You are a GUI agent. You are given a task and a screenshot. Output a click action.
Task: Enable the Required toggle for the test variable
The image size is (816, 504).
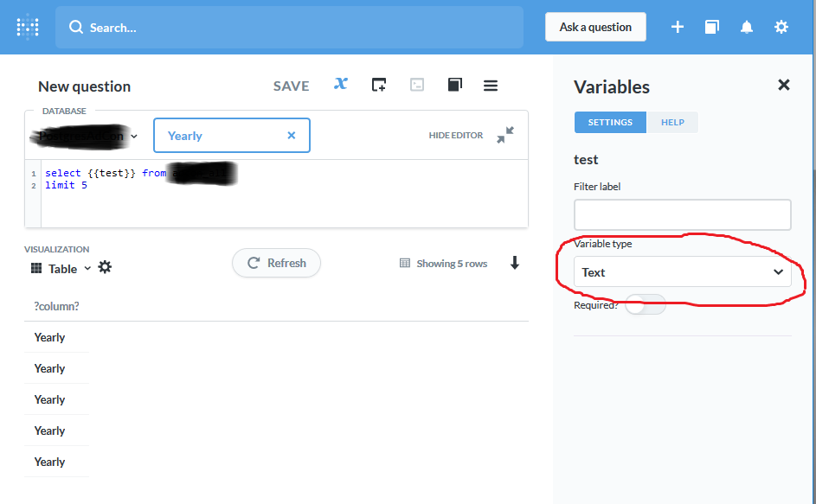645,304
